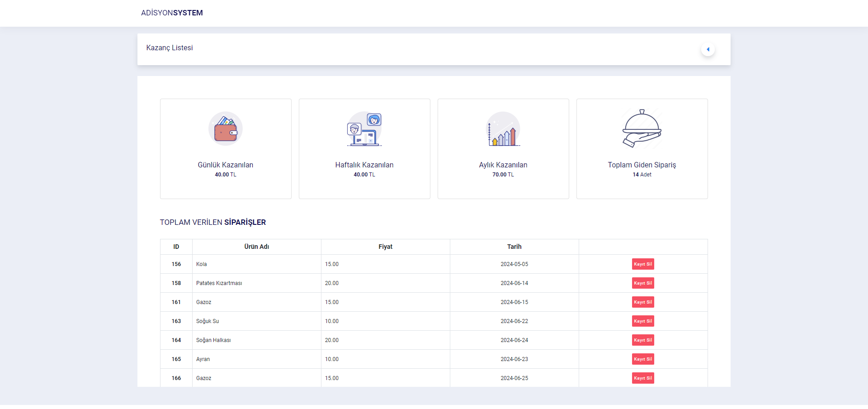
Task: Delete the Soğan Halkası order record
Action: point(643,340)
